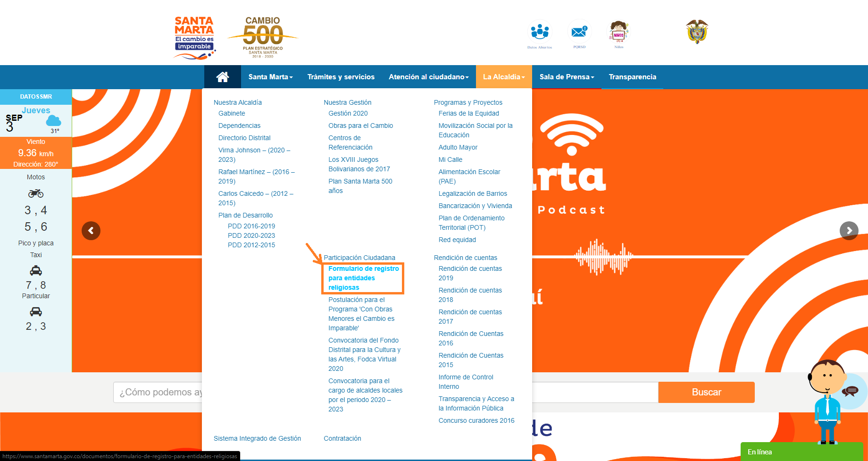The width and height of the screenshot is (868, 461).
Task: Open Movilización Social por la Educación
Action: [476, 130]
